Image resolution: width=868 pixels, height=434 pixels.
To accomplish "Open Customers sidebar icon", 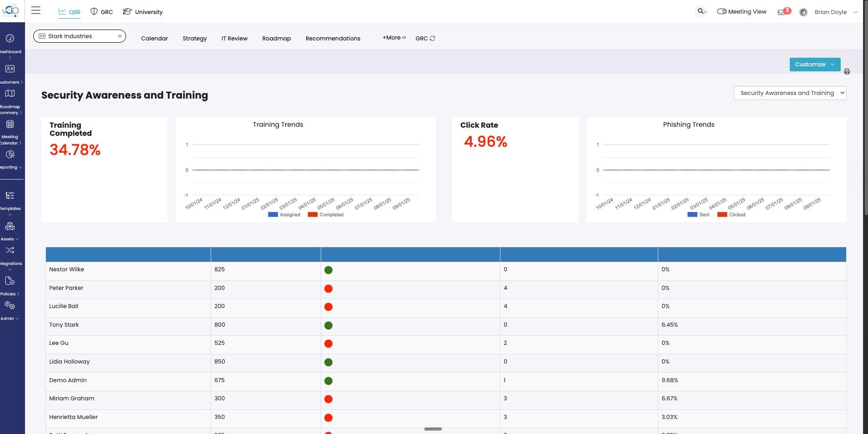I will (10, 69).
